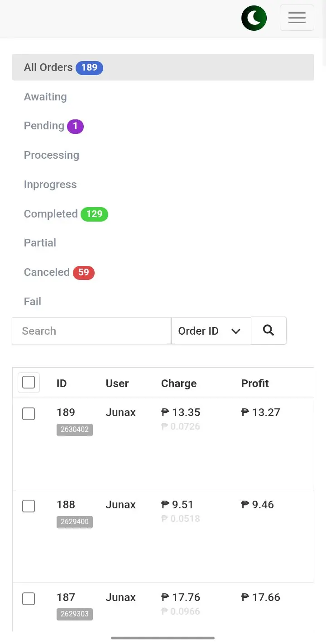Click the blue 189 count badge
The image size is (326, 644).
click(89, 67)
